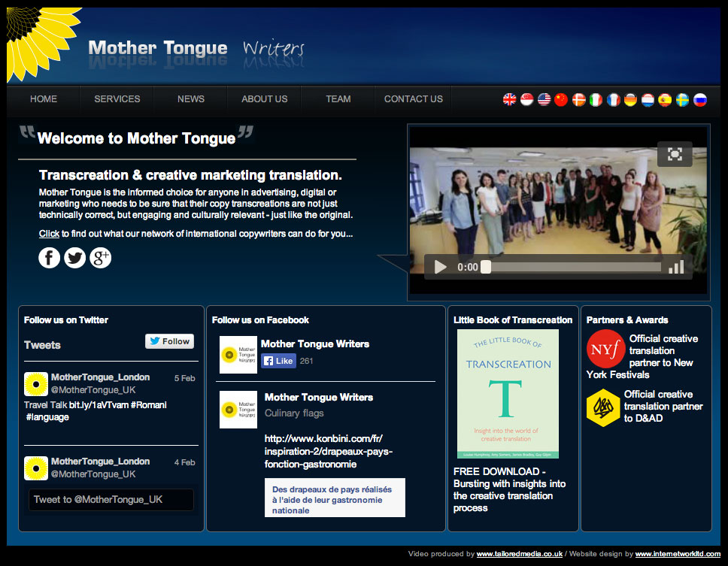Image resolution: width=728 pixels, height=566 pixels.
Task: Open the 'Des drapeaux de pays' article preview
Action: pyautogui.click(x=335, y=498)
